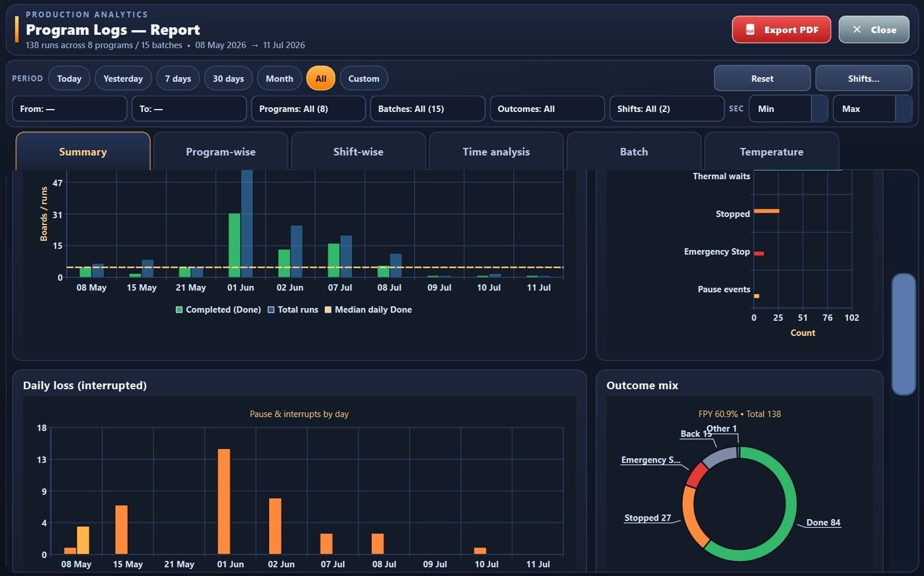Open the Shifts... settings button
Image resolution: width=924 pixels, height=576 pixels.
tap(864, 78)
